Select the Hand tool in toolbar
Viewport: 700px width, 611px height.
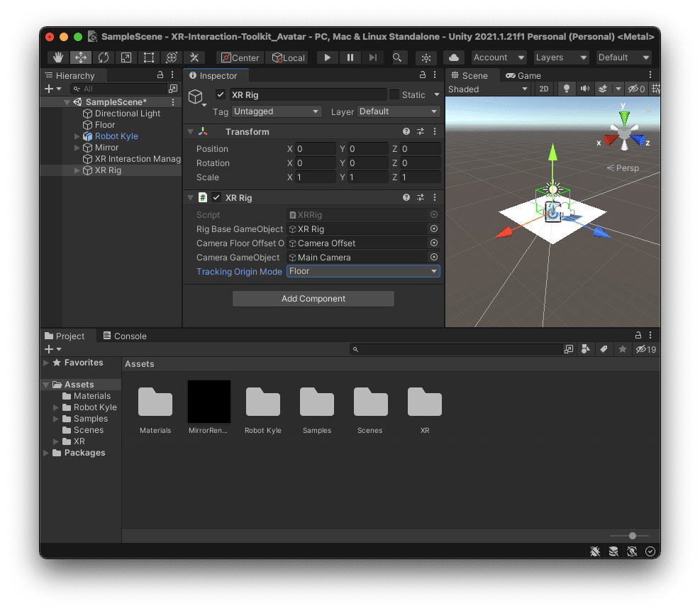point(58,57)
